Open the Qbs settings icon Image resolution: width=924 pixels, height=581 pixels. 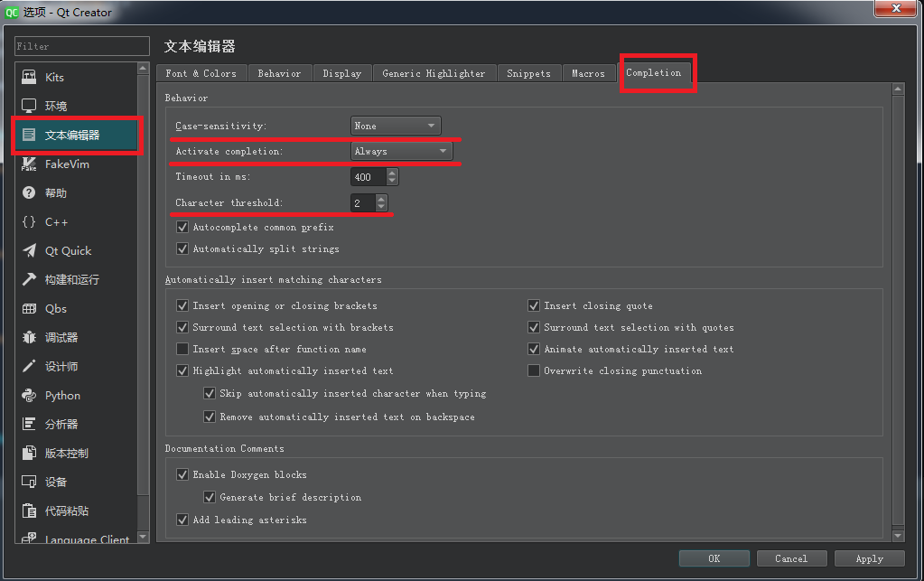coord(29,308)
